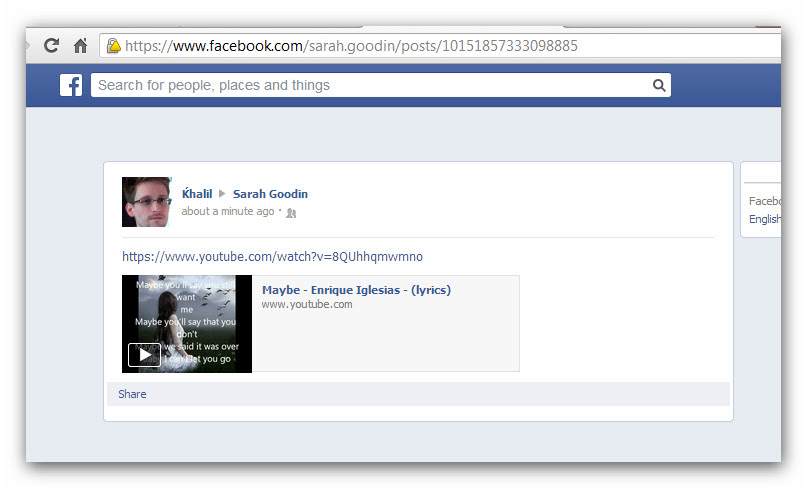Go to the browser home page icon
Image resolution: width=807 pixels, height=488 pixels.
click(x=80, y=46)
